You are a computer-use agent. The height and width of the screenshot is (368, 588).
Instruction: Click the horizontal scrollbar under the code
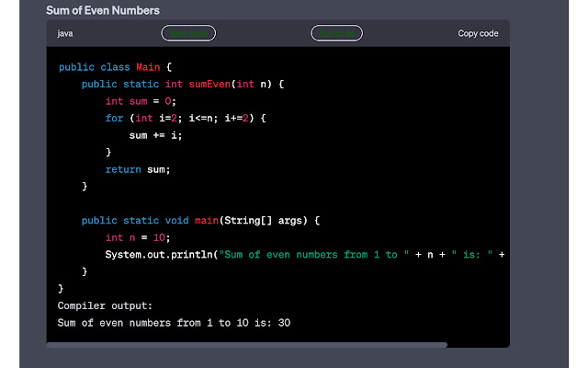(x=247, y=345)
